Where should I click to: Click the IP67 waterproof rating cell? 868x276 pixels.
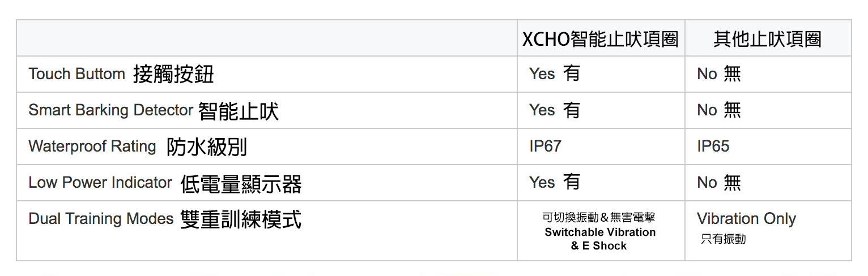pyautogui.click(x=545, y=146)
